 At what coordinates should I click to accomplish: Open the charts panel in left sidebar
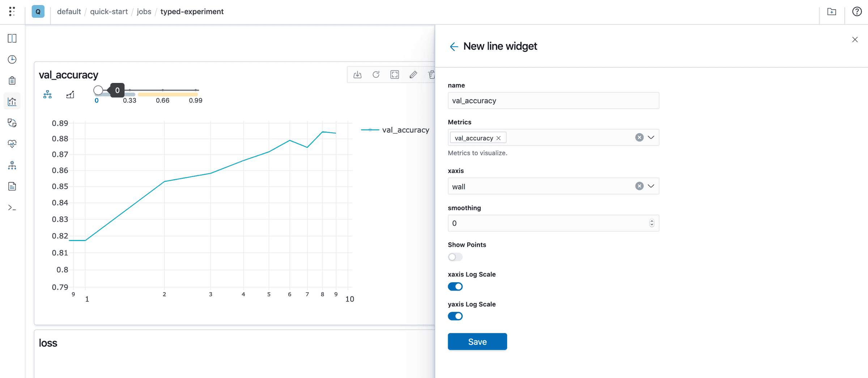[x=12, y=101]
